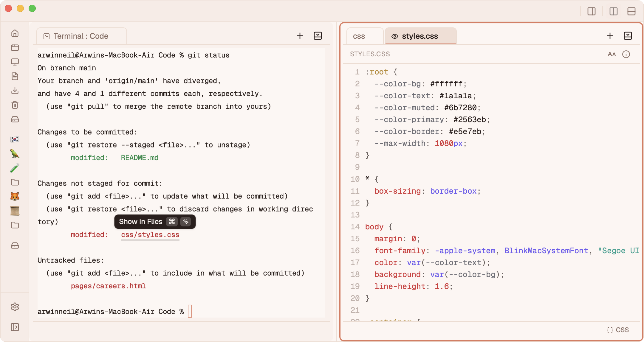644x342 pixels.
Task: Click the body selector on line 14
Action: (x=374, y=227)
